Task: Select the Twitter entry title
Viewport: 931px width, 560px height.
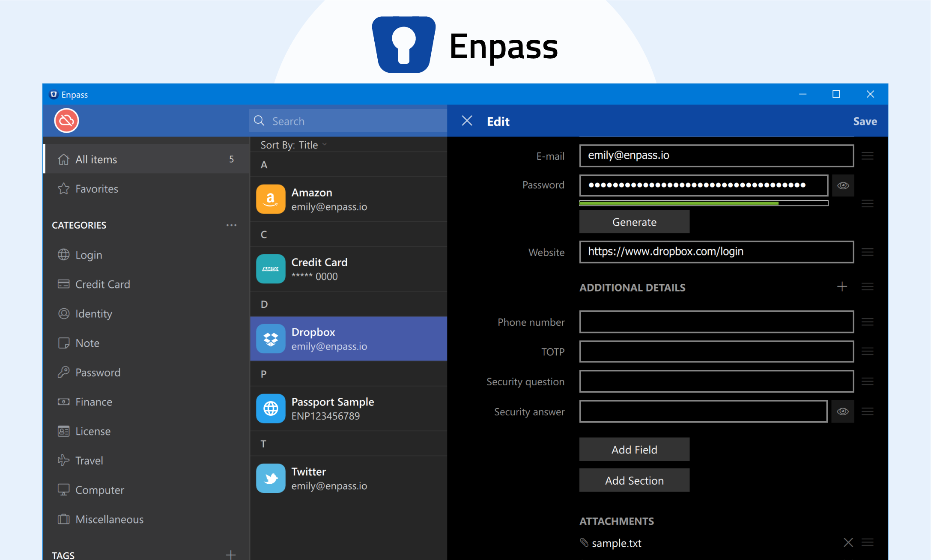Action: [x=309, y=472]
